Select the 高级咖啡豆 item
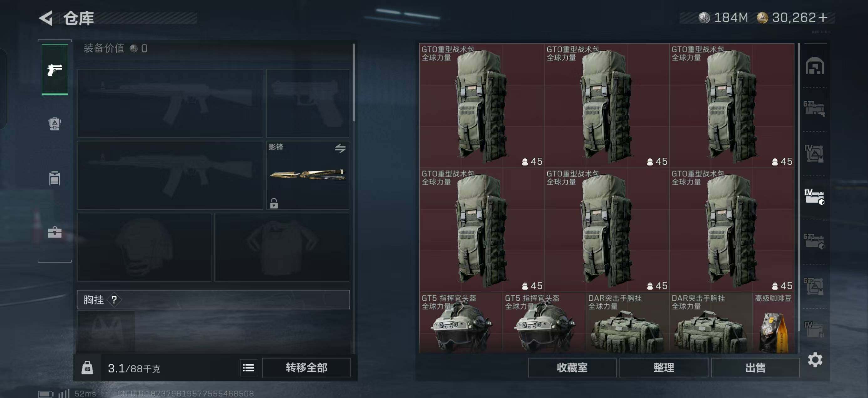The height and width of the screenshot is (398, 868). click(x=773, y=323)
